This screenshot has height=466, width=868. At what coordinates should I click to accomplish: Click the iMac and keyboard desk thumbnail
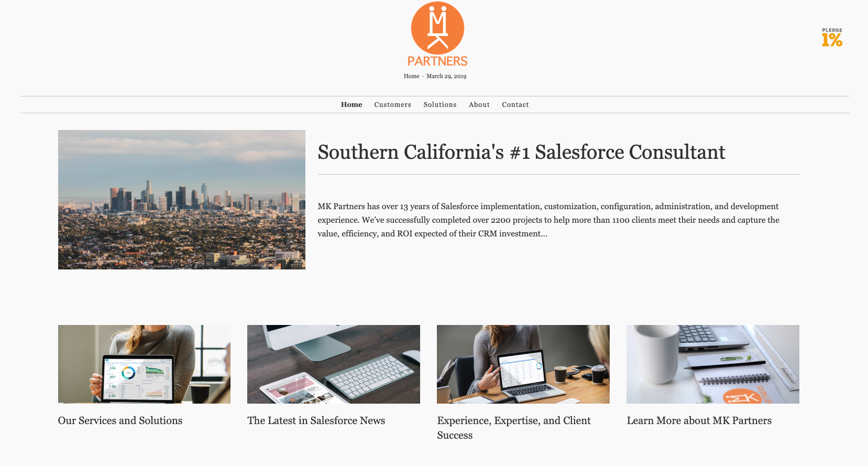click(x=334, y=364)
